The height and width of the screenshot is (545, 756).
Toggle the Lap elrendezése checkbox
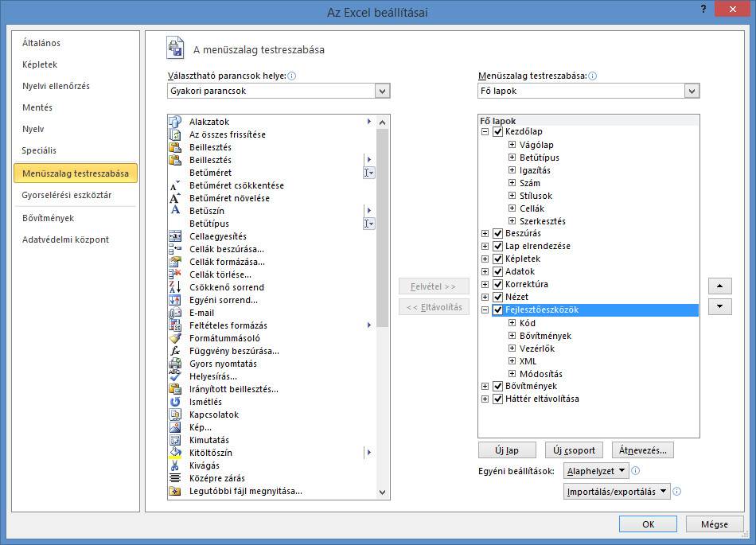[498, 246]
